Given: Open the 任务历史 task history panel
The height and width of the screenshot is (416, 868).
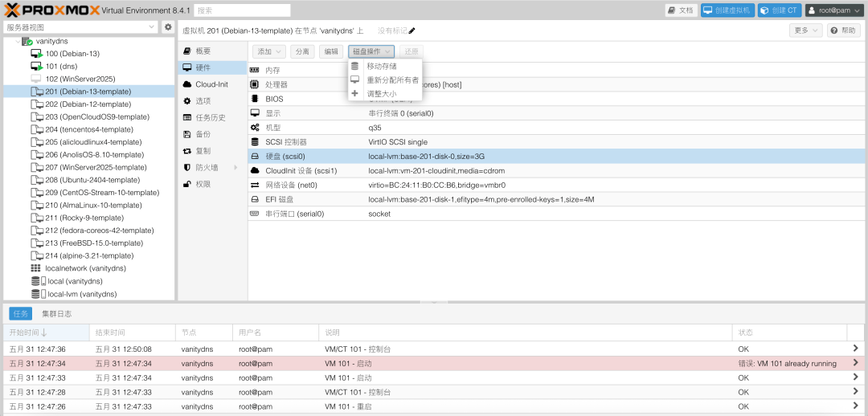Looking at the screenshot, I should point(212,117).
